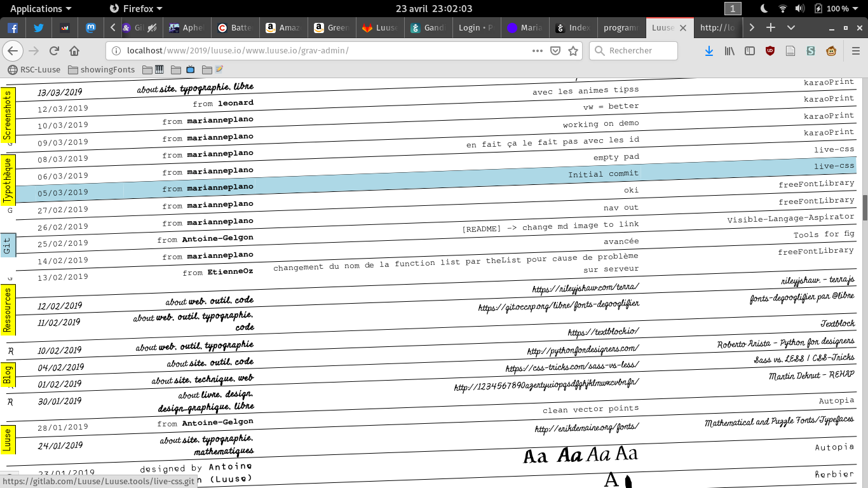This screenshot has height=488, width=868.
Task: Switch to the GitLab Luuse tab
Action: (x=379, y=27)
